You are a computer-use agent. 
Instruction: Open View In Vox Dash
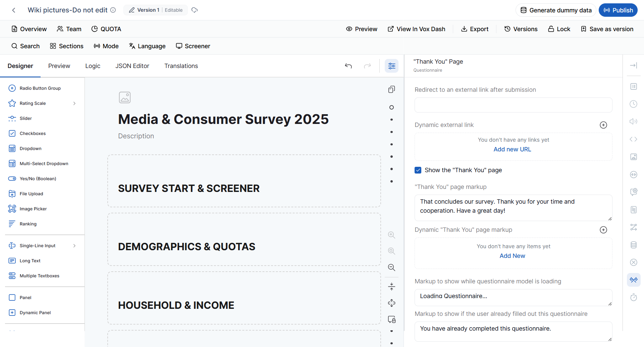[416, 29]
